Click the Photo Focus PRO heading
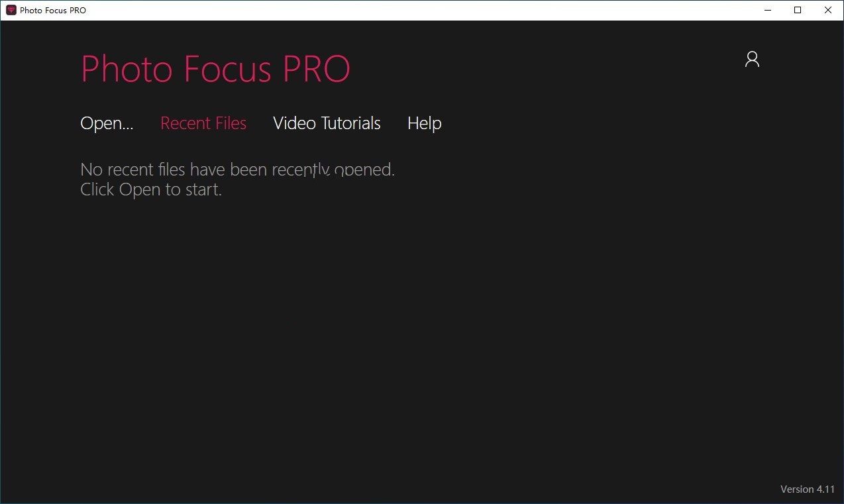The image size is (844, 504). tap(215, 68)
